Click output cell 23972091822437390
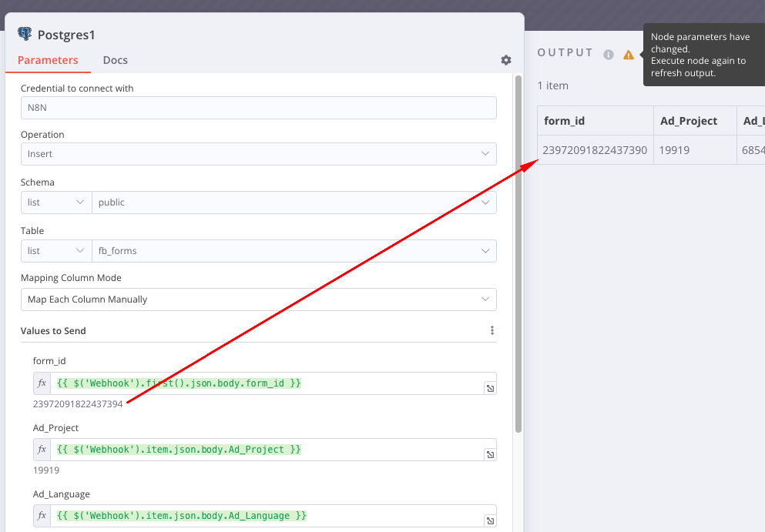765x532 pixels. point(596,150)
